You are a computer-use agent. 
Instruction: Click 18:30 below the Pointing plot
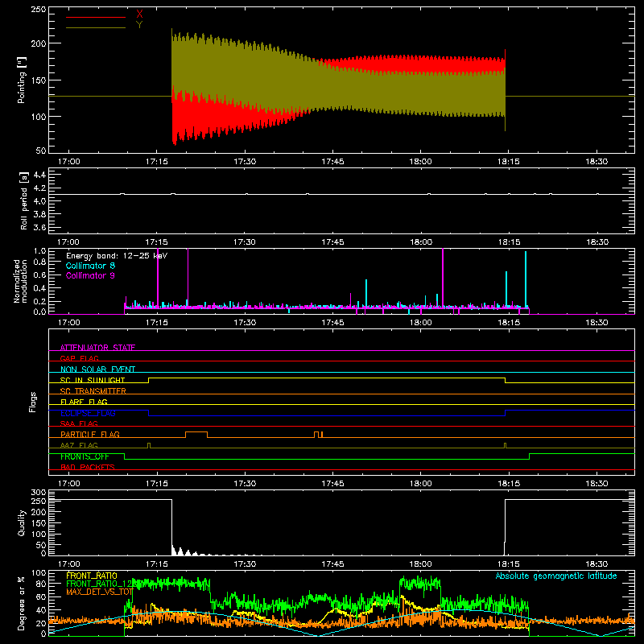pyautogui.click(x=597, y=162)
